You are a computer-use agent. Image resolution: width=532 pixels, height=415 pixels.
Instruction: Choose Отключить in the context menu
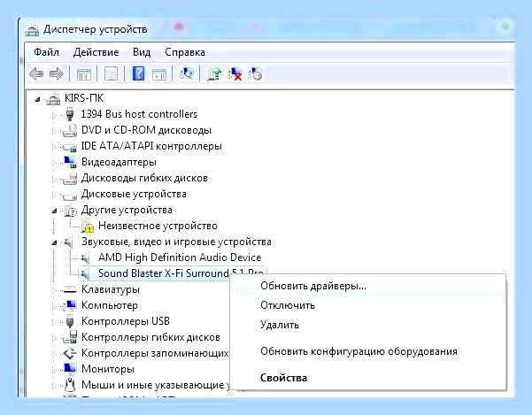pyautogui.click(x=368, y=305)
